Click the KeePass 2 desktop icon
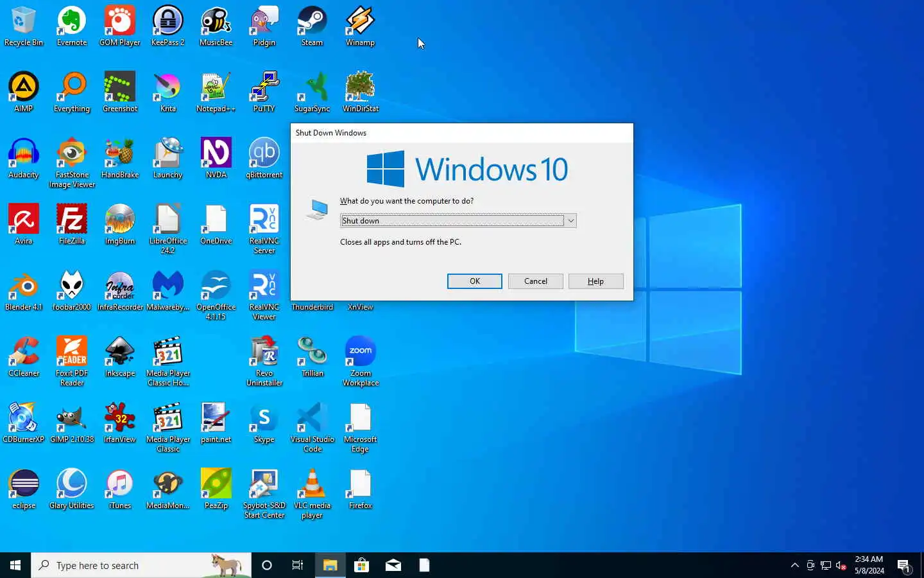Screen dimensions: 924x578 click(x=168, y=26)
